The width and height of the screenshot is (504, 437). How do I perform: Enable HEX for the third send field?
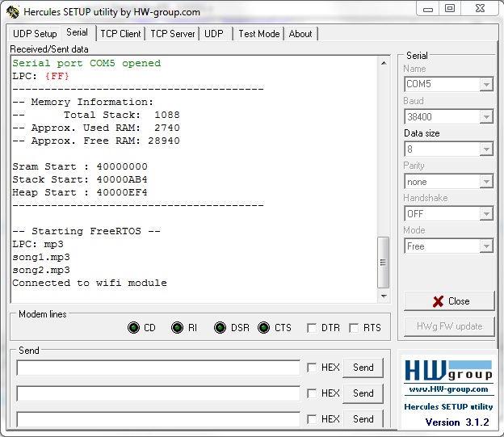pos(312,419)
